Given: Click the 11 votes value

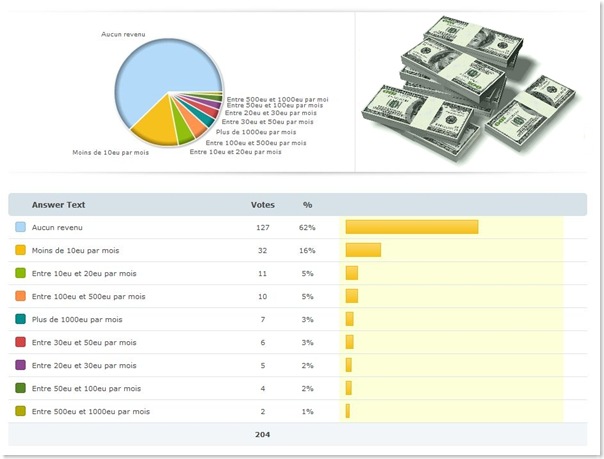Looking at the screenshot, I should pos(262,273).
